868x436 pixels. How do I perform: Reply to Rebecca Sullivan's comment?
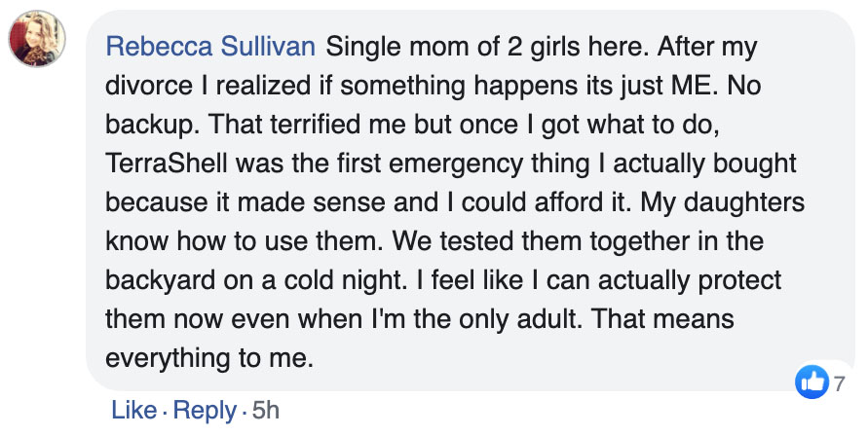coord(203,411)
